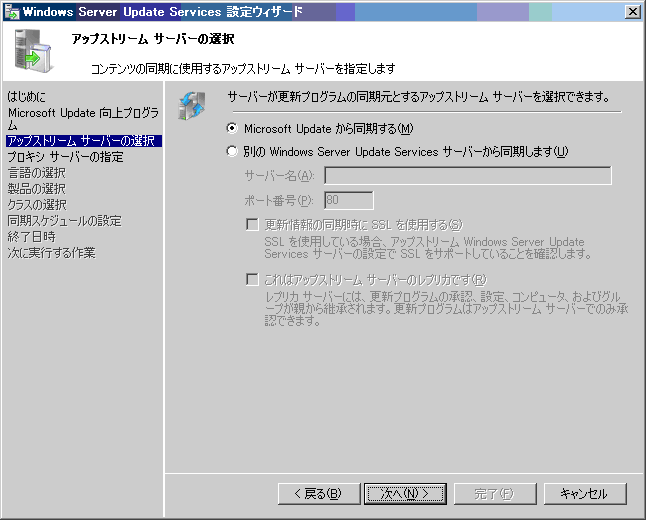Click the 'SSL を使用している場合' note text
646x520 pixels.
click(428, 248)
